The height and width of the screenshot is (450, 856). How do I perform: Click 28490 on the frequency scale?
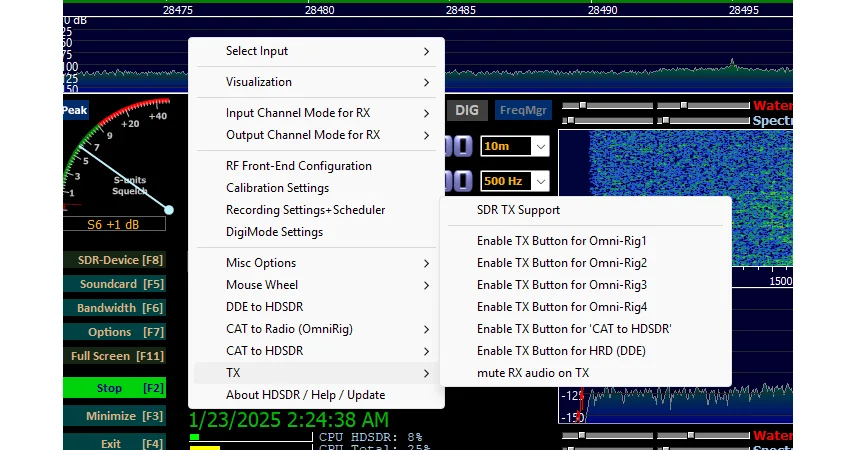[603, 10]
